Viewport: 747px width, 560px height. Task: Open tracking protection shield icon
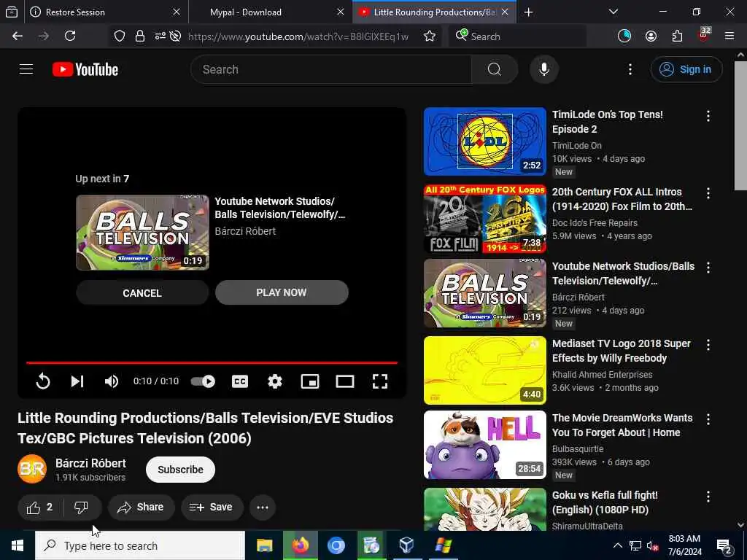[120, 36]
